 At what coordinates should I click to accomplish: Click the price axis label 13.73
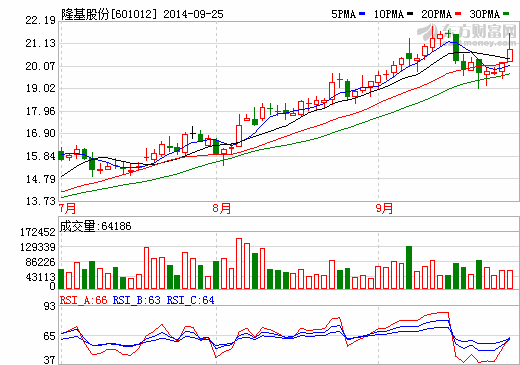point(40,201)
